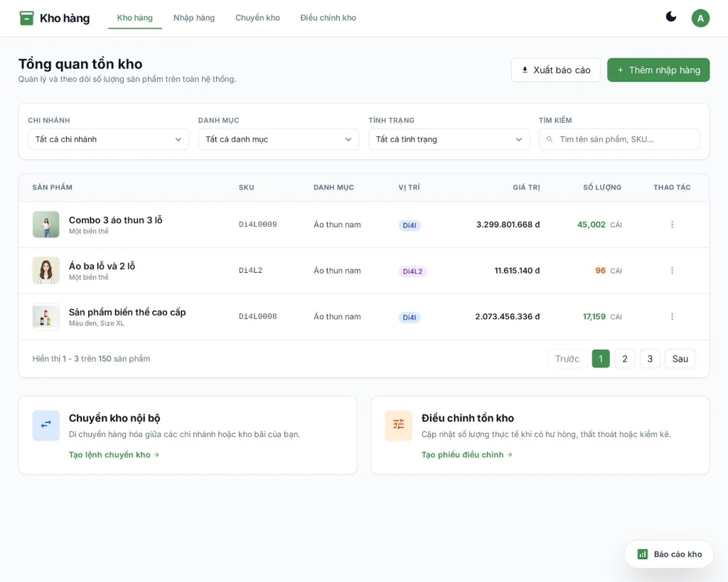Switch to the Nhập hàng tab
The image size is (728, 582).
pyautogui.click(x=194, y=18)
